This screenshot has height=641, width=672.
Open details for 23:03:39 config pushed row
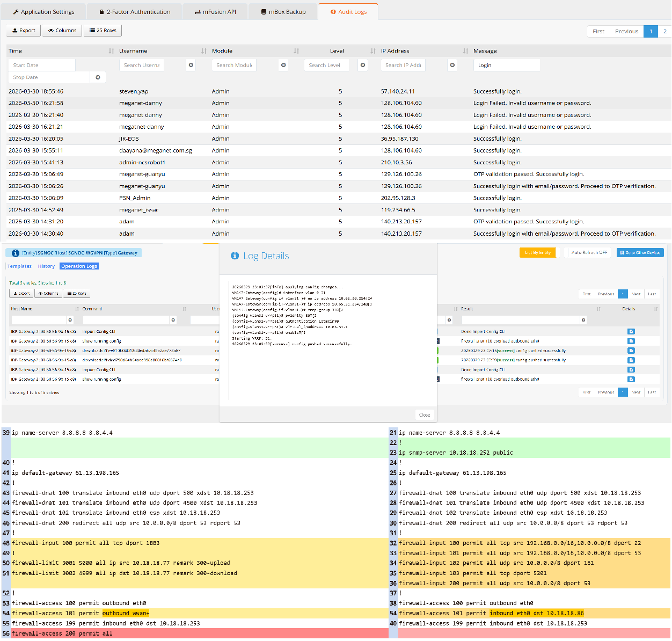(631, 360)
